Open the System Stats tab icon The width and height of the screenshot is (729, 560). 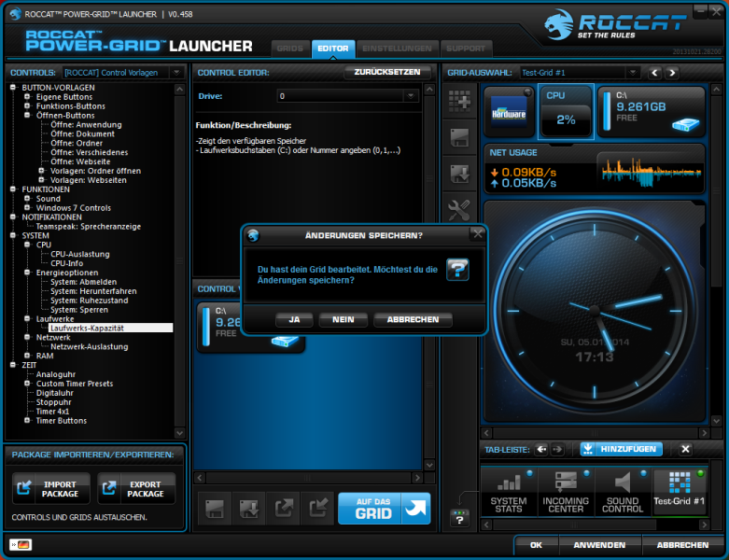pos(509,492)
